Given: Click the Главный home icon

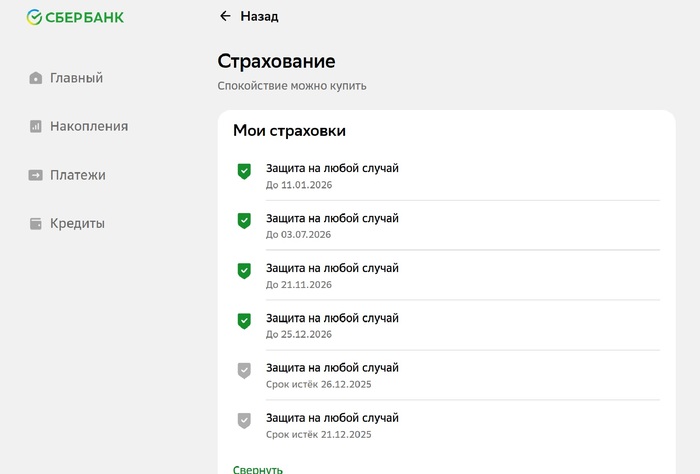Looking at the screenshot, I should (36, 78).
